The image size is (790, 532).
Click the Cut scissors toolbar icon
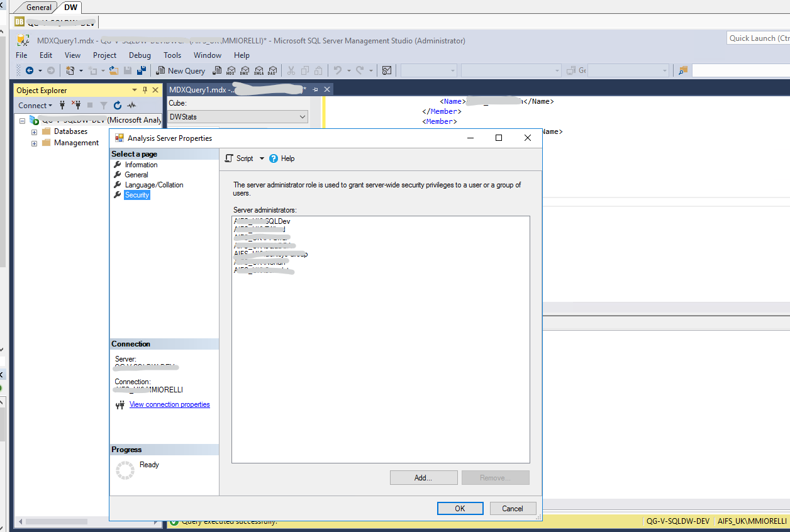pyautogui.click(x=291, y=70)
